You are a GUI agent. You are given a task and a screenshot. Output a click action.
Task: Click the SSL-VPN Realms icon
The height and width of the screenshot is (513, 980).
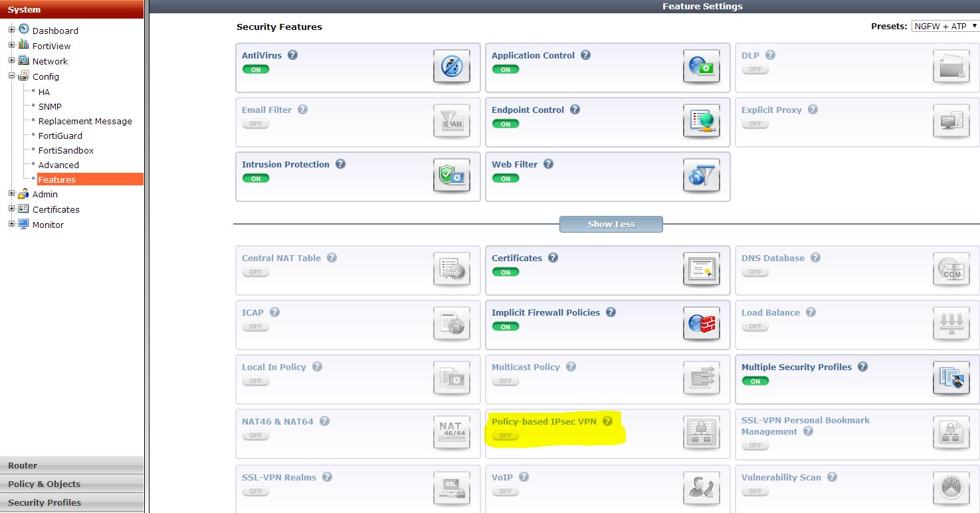click(x=452, y=488)
